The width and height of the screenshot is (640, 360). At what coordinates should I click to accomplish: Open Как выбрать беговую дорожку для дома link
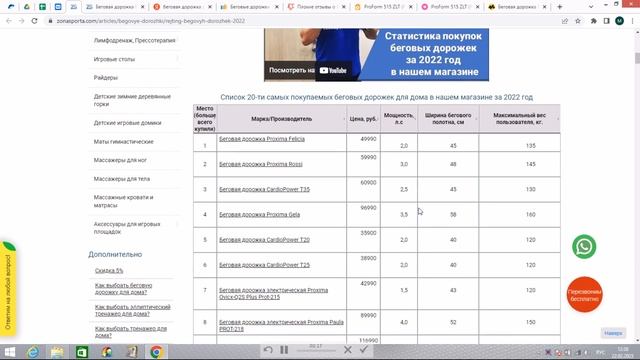(x=123, y=289)
